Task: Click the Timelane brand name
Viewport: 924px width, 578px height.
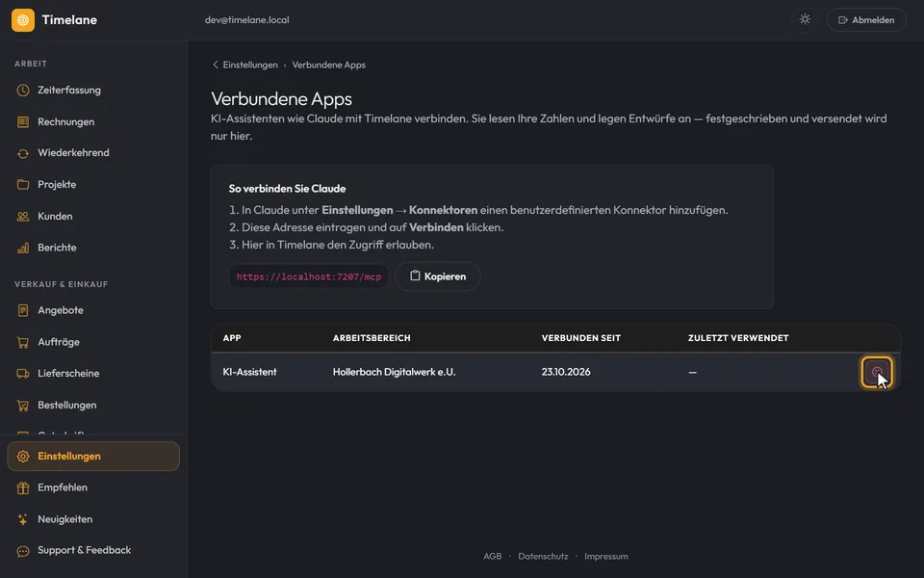Action: pos(69,20)
